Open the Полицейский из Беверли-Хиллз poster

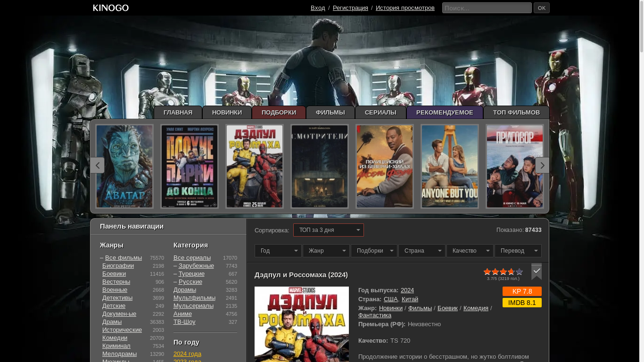[385, 166]
